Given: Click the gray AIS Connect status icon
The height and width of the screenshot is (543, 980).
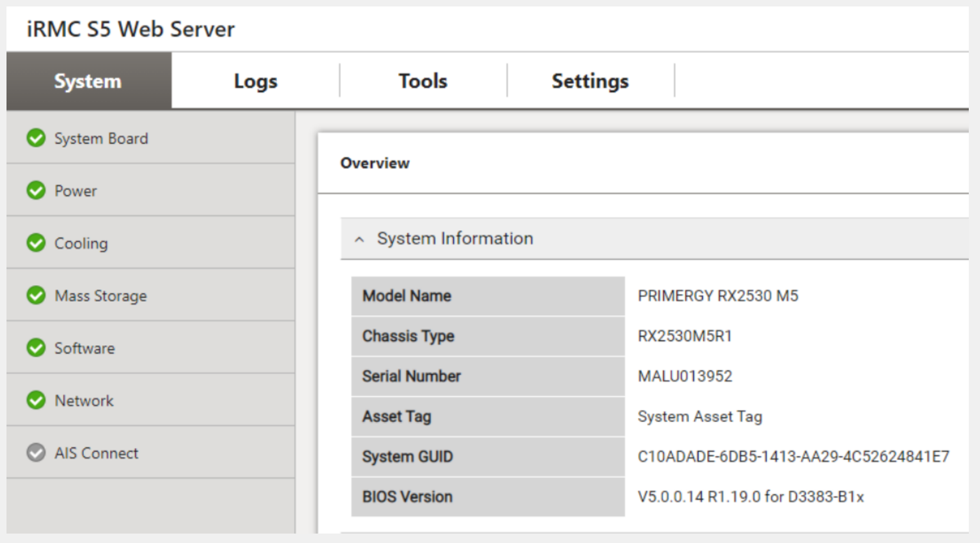Looking at the screenshot, I should click(36, 453).
